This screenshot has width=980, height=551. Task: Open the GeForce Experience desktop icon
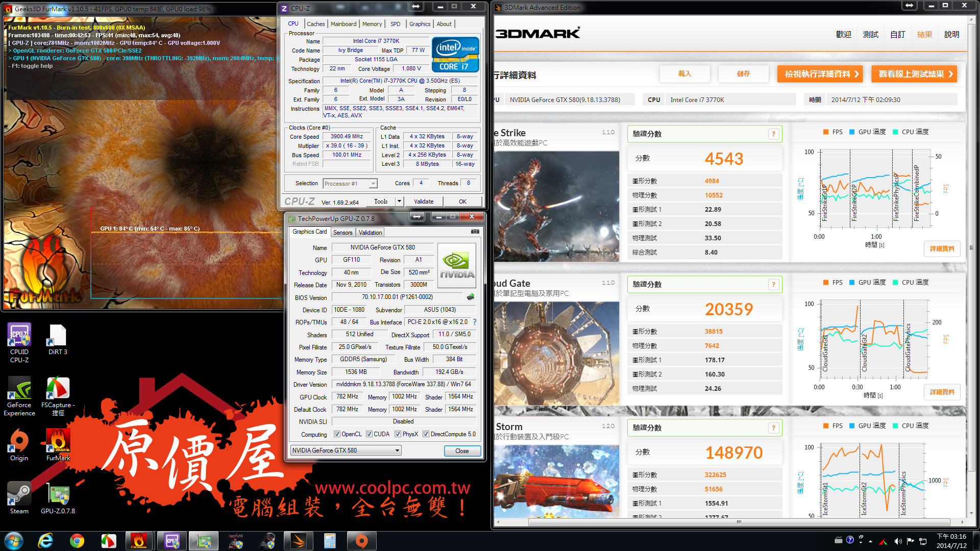point(19,396)
